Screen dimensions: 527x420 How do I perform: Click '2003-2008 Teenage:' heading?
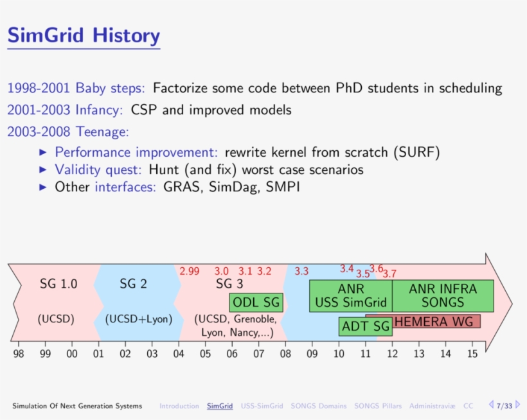(x=68, y=132)
